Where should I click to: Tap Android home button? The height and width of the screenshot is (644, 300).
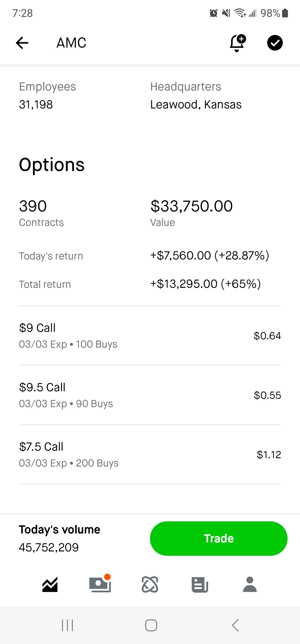(151, 625)
